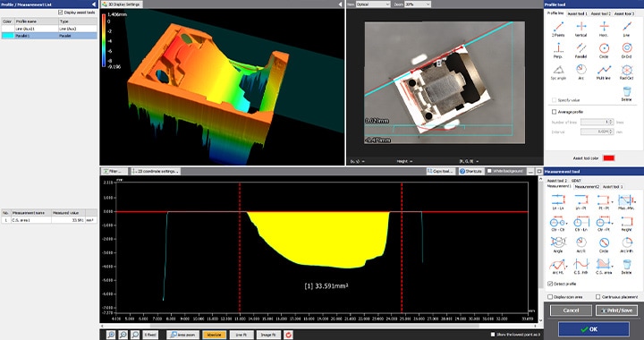
Task: Pick the Circle profile line tool
Action: [604, 50]
